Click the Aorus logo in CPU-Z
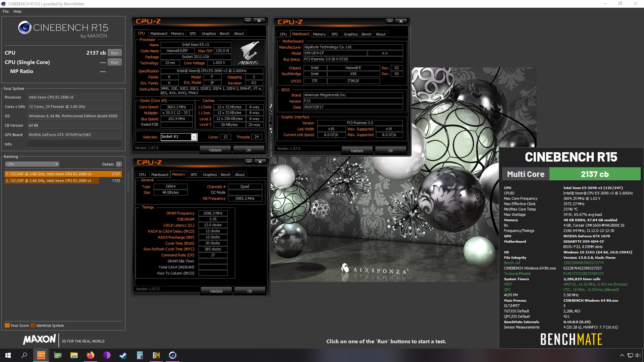Image resolution: width=644 pixels, height=362 pixels. pos(249,53)
